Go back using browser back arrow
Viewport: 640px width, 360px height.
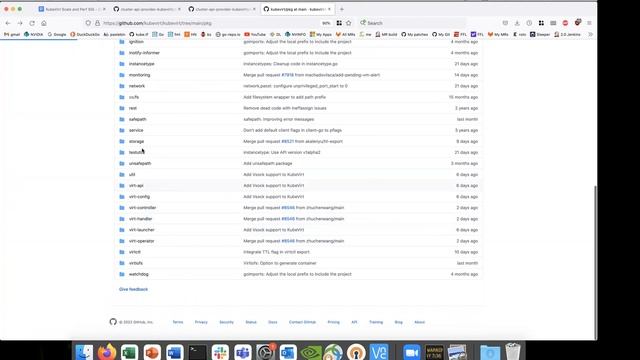(x=8, y=23)
